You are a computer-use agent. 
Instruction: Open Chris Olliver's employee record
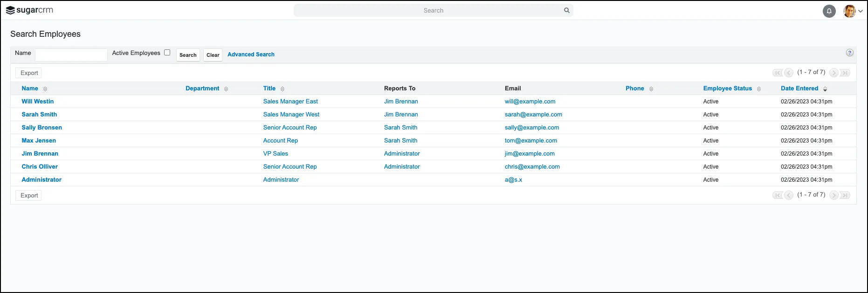click(x=40, y=167)
